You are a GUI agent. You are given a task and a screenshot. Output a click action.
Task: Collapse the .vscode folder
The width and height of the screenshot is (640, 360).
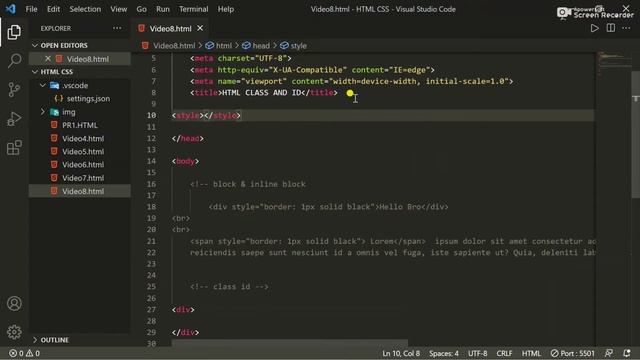(x=43, y=85)
